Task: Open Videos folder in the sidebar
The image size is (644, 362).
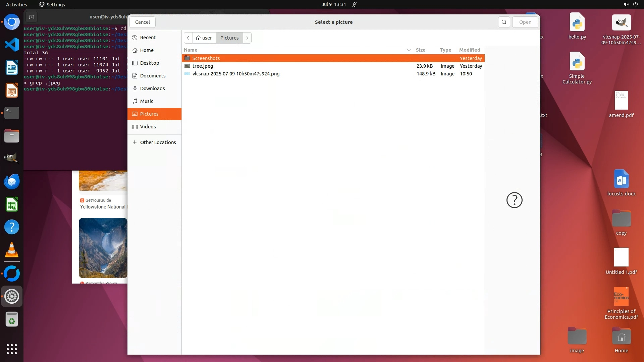Action: pos(148,127)
